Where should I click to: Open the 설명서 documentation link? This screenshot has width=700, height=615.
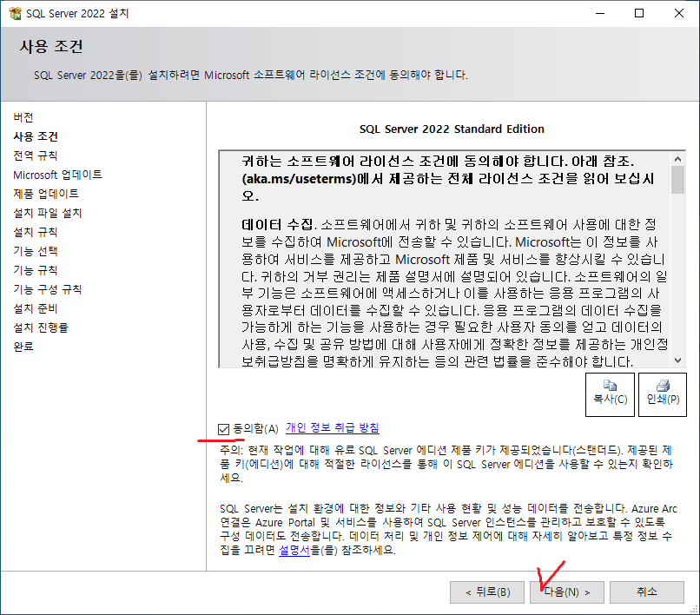[294, 550]
